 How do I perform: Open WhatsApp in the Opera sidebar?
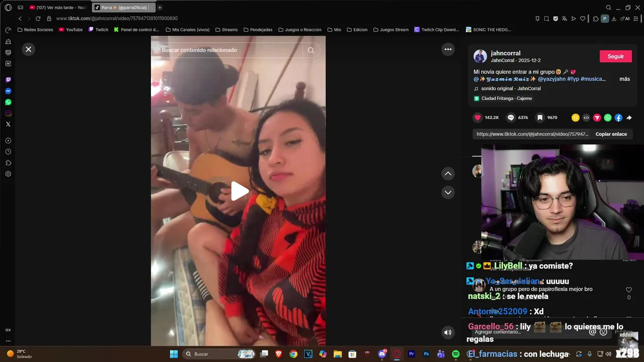click(8, 102)
